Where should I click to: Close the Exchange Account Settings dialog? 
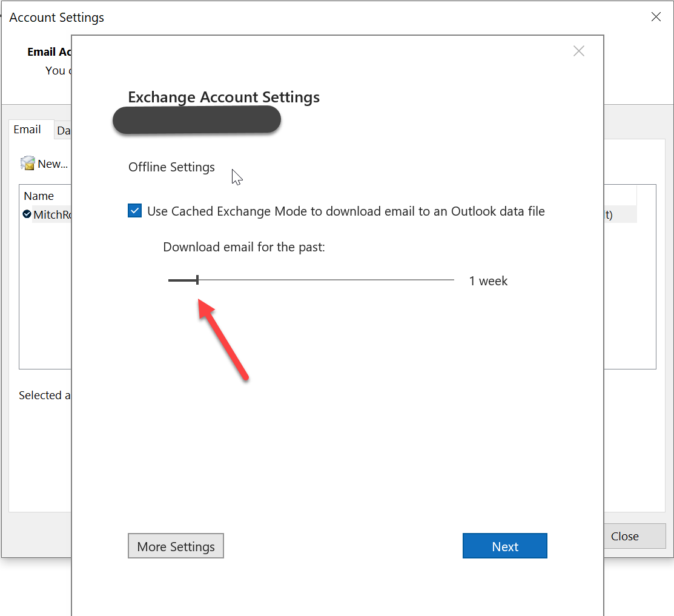point(578,51)
